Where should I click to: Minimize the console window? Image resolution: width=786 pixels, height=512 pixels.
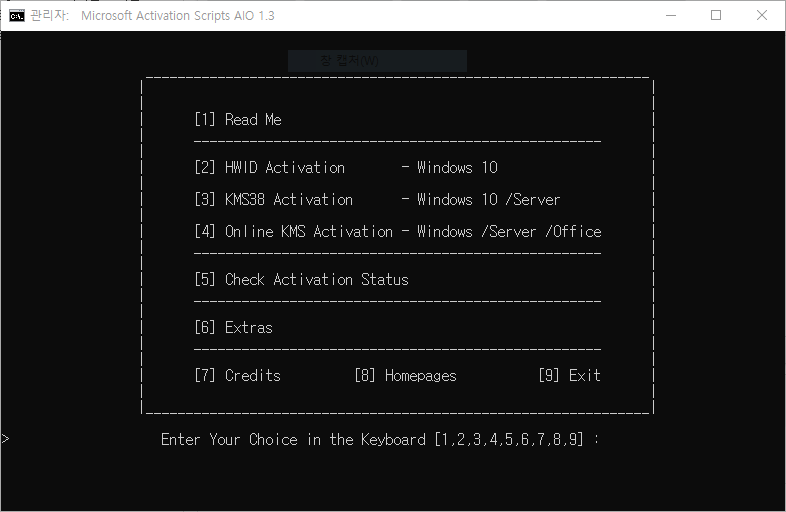click(x=671, y=16)
